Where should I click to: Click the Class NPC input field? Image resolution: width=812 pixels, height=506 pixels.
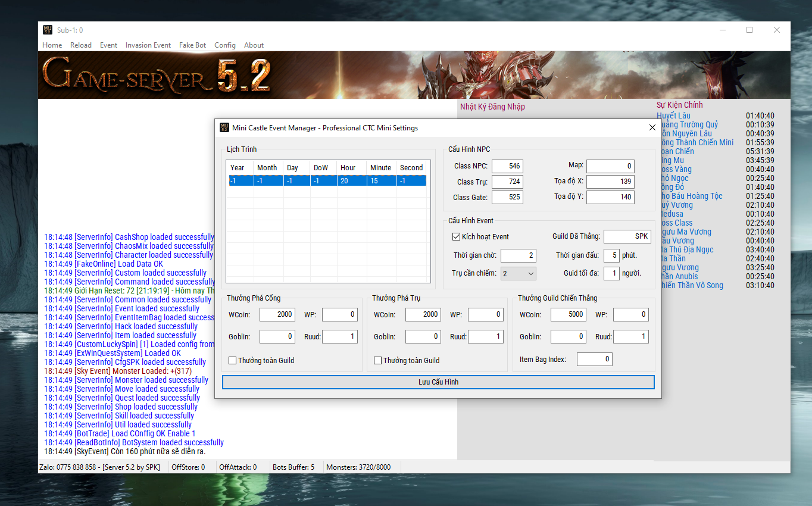tap(507, 166)
